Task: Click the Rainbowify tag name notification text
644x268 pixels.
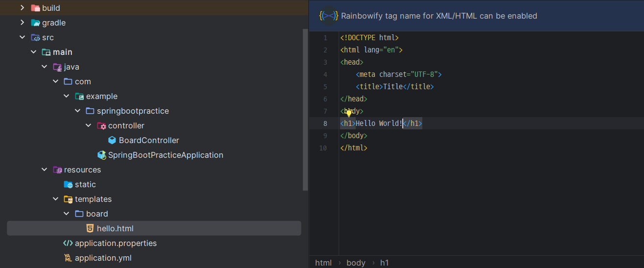Action: pos(439,16)
